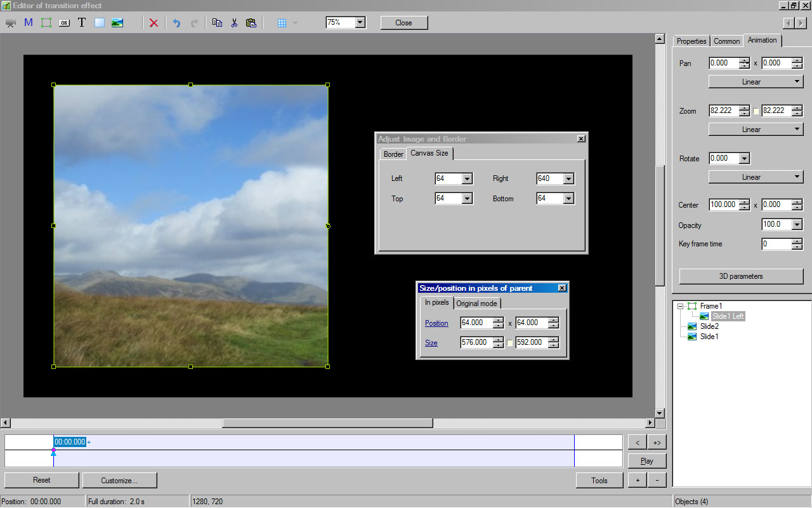
Task: Insert a button with the OK icon
Action: pyautogui.click(x=64, y=23)
